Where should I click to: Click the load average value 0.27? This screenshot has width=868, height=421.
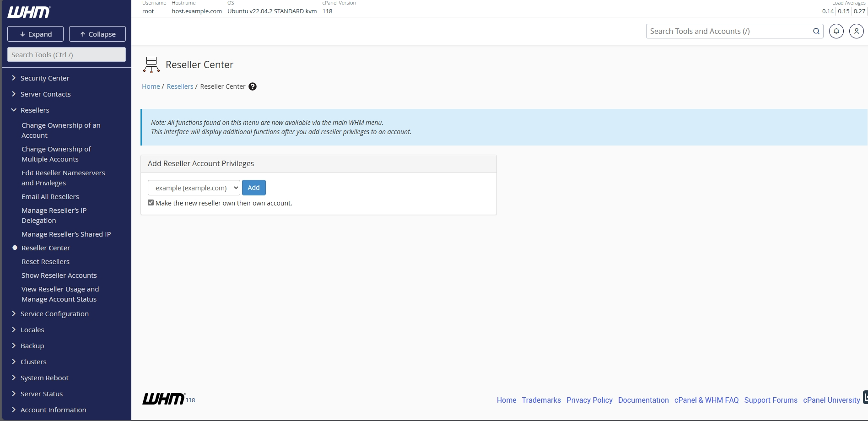[860, 11]
